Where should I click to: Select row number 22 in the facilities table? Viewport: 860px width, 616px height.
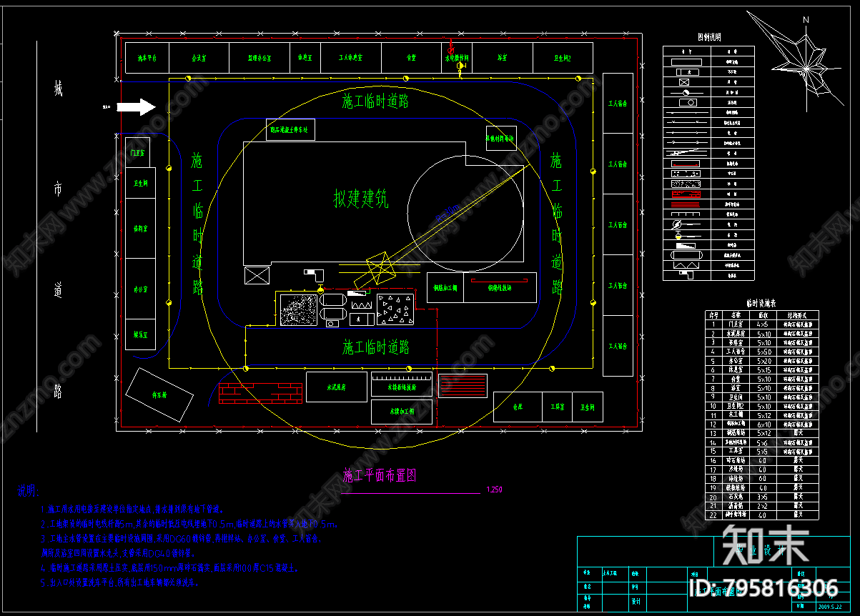(x=713, y=515)
